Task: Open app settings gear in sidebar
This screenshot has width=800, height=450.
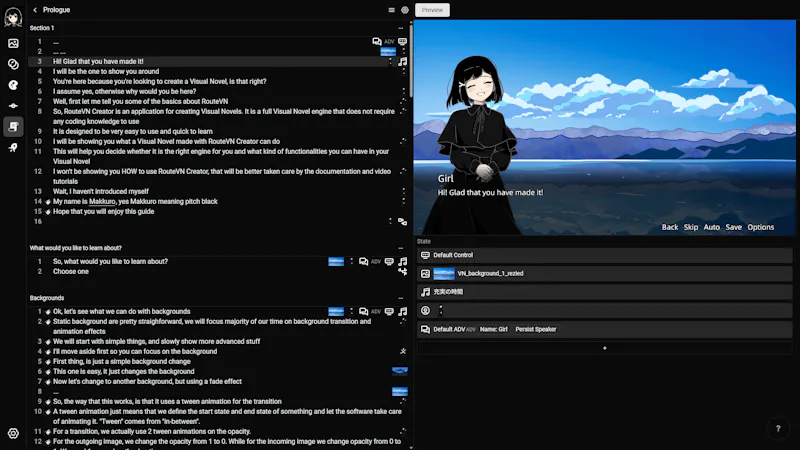Action: click(13, 434)
